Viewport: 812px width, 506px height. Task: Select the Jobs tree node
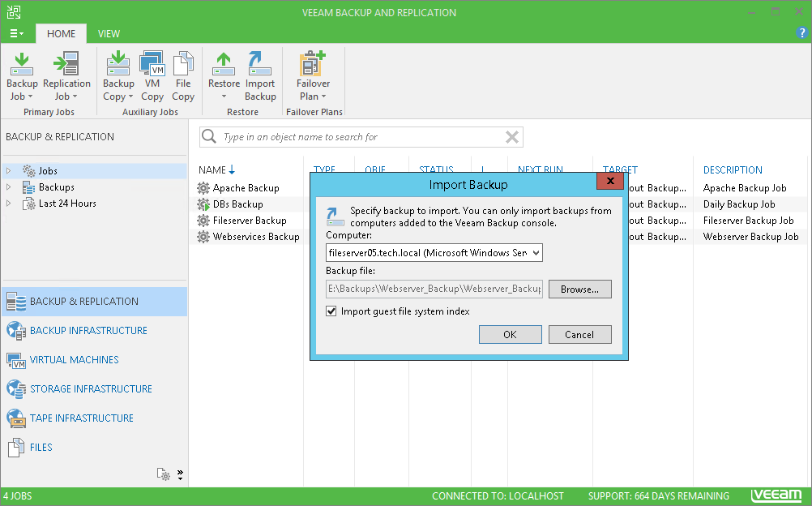pyautogui.click(x=48, y=171)
